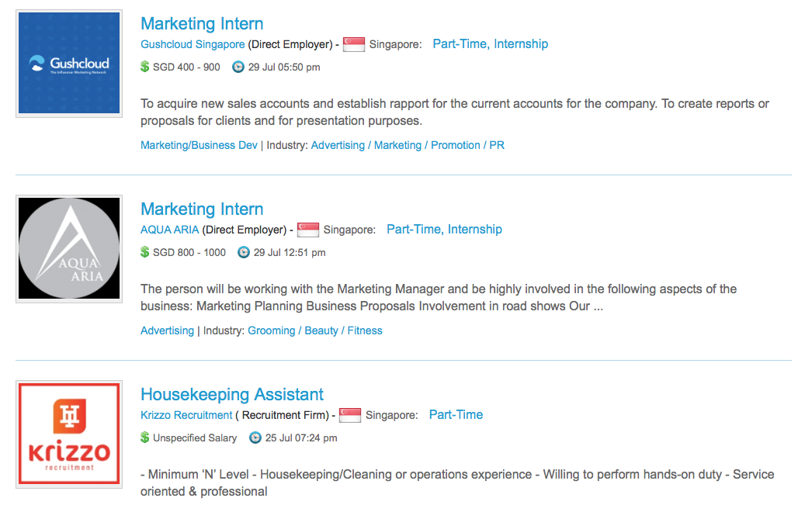Image resolution: width=812 pixels, height=505 pixels.
Task: Click the Singapore flag in AQUA ARIA listing
Action: click(x=308, y=230)
